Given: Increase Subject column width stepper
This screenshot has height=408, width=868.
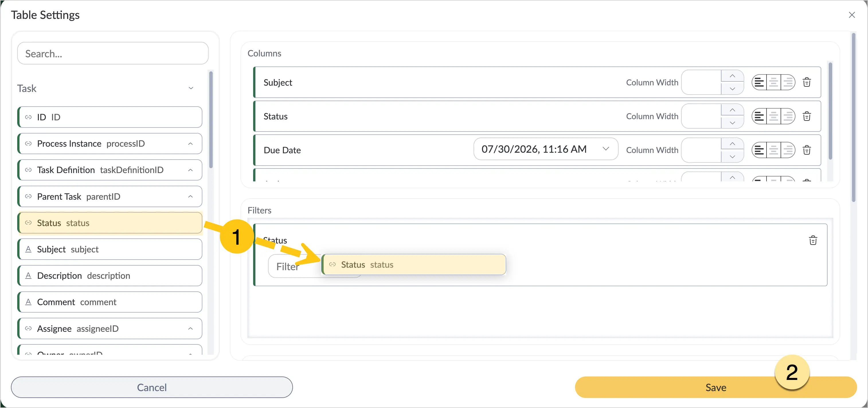Looking at the screenshot, I should click(x=732, y=76).
